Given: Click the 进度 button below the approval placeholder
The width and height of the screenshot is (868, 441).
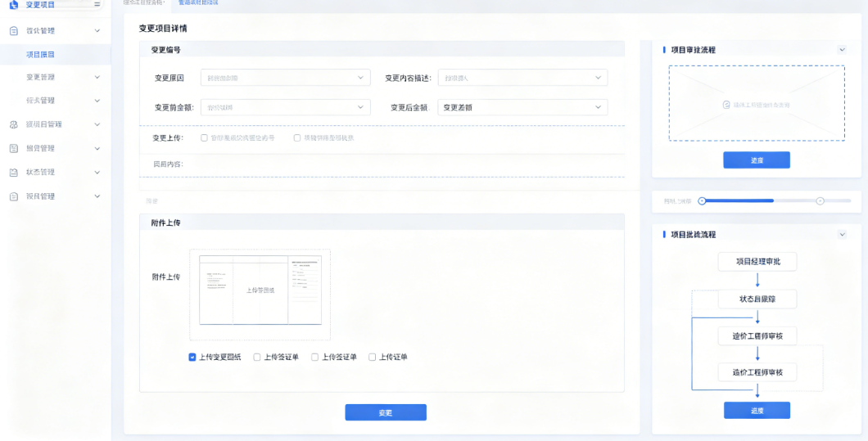Looking at the screenshot, I should click(757, 160).
